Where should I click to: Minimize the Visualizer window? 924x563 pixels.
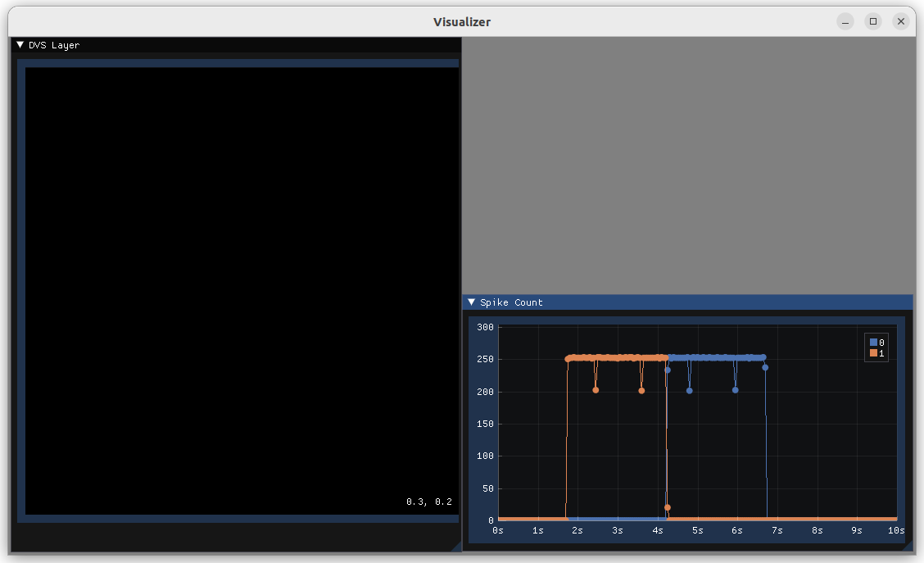coord(845,22)
